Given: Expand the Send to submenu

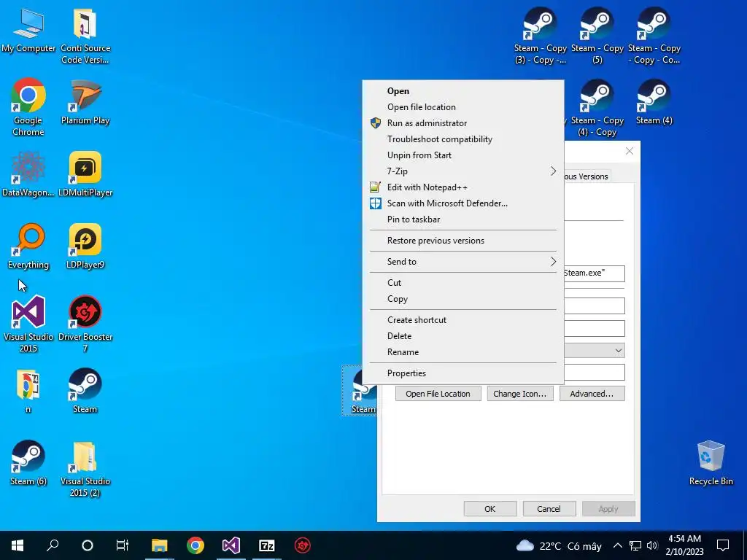Looking at the screenshot, I should click(463, 262).
